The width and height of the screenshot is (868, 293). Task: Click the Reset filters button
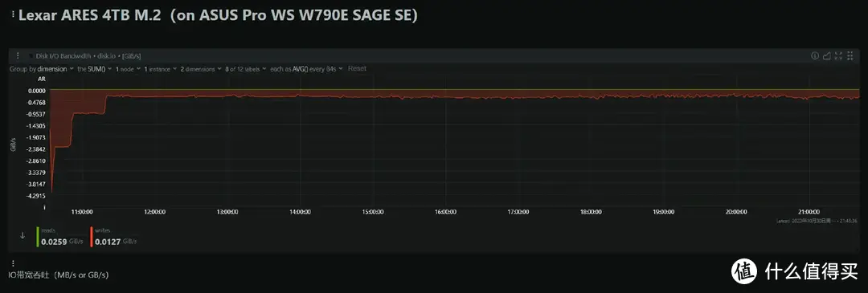coord(357,68)
